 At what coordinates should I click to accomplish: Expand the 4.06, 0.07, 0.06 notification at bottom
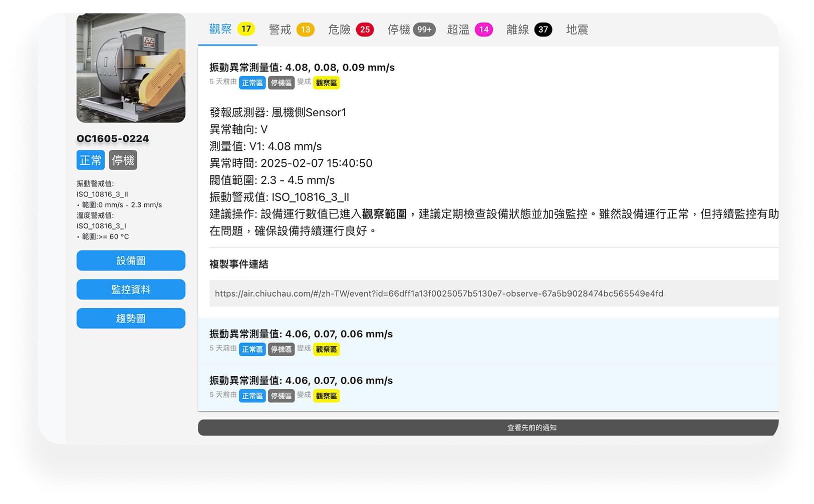tap(301, 381)
